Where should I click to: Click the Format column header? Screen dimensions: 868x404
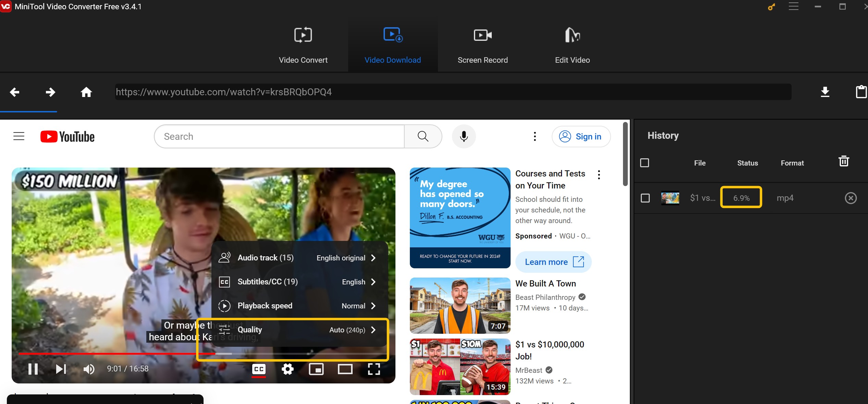click(x=792, y=163)
